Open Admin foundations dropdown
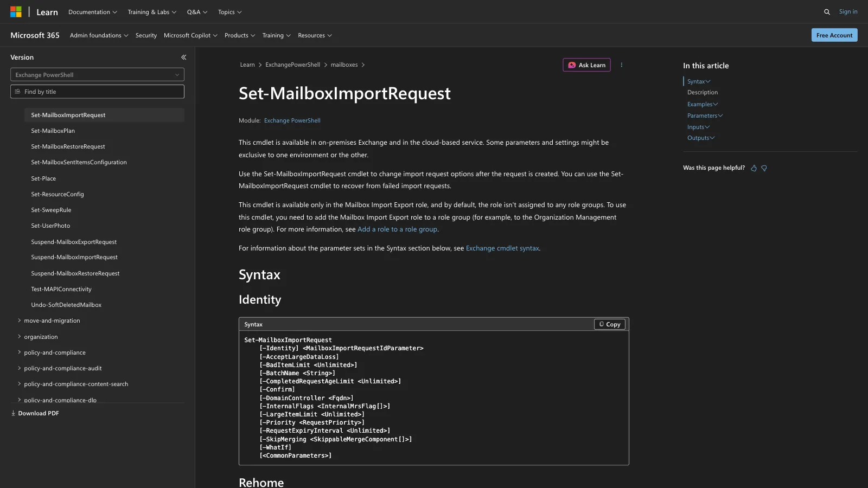The height and width of the screenshot is (488, 868). [99, 35]
